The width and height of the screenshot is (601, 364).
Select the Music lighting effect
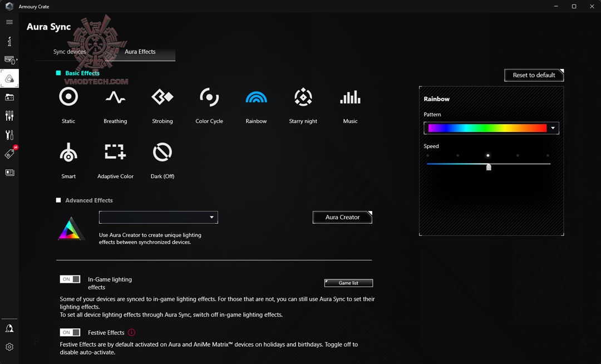[350, 97]
